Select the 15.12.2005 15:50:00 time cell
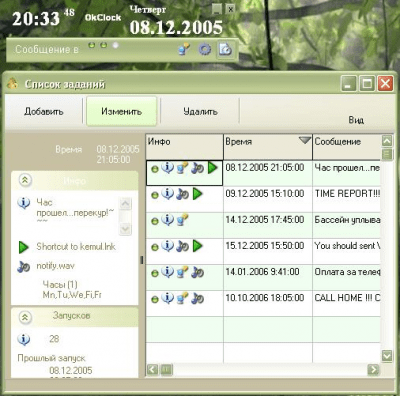The height and width of the screenshot is (396, 400). coord(268,251)
